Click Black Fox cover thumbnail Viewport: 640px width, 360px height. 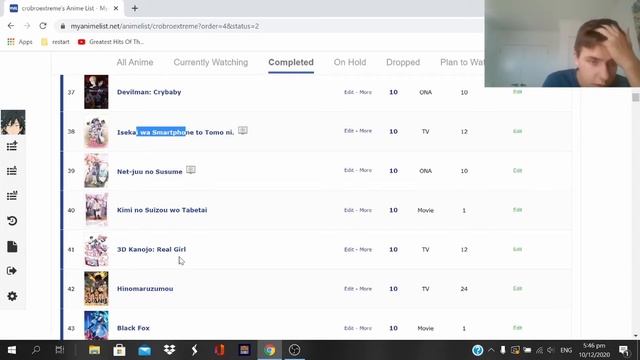(x=96, y=325)
